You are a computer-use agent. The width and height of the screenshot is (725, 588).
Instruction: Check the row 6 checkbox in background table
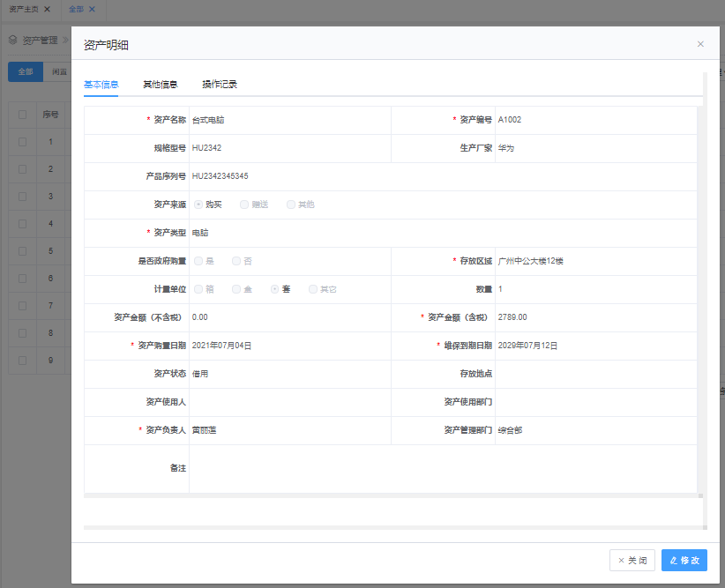coord(22,279)
